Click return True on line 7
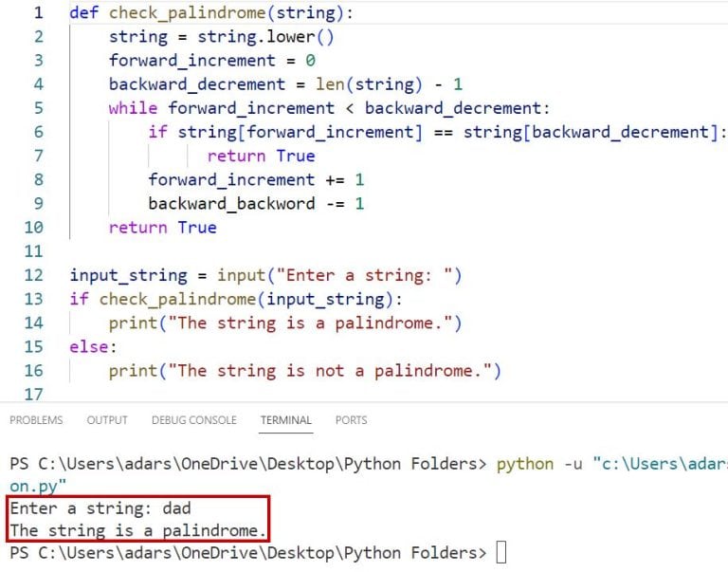The image size is (728, 572). (261, 156)
